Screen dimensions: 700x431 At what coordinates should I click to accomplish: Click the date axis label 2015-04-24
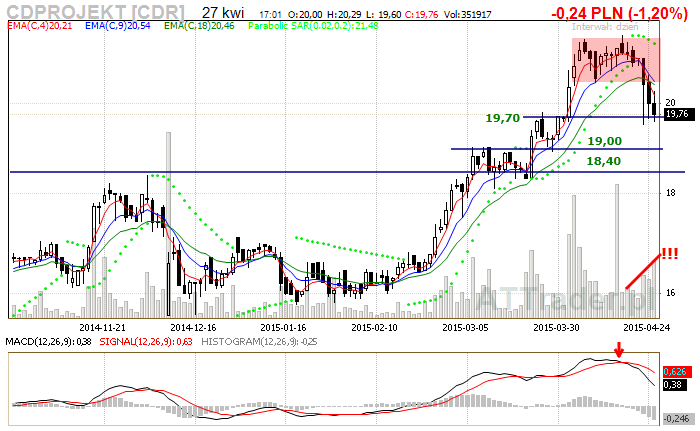coord(646,327)
